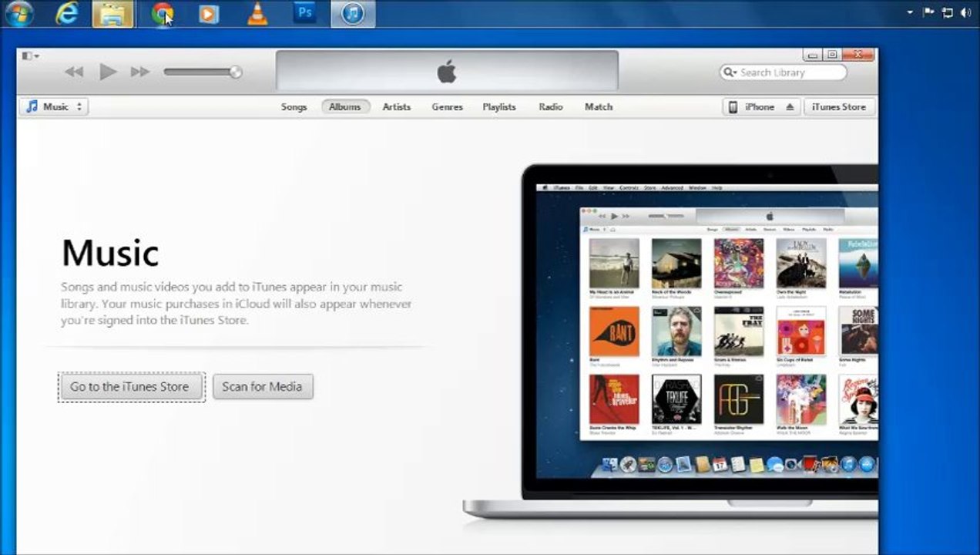The height and width of the screenshot is (555, 980).
Task: Open the Windows Start menu orb
Action: coord(19,13)
